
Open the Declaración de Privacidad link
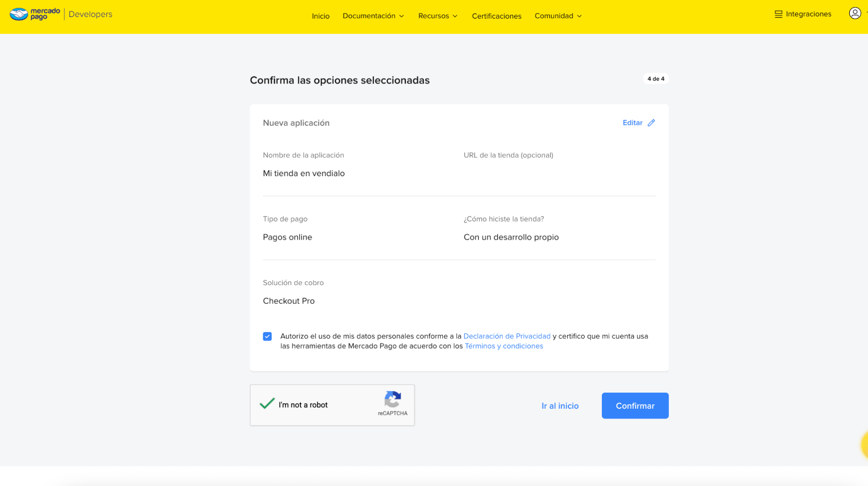click(x=507, y=336)
